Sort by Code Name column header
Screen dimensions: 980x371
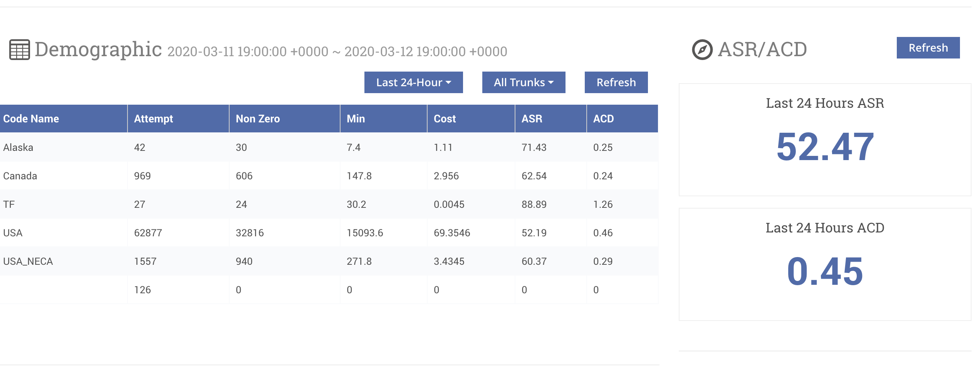[31, 119]
